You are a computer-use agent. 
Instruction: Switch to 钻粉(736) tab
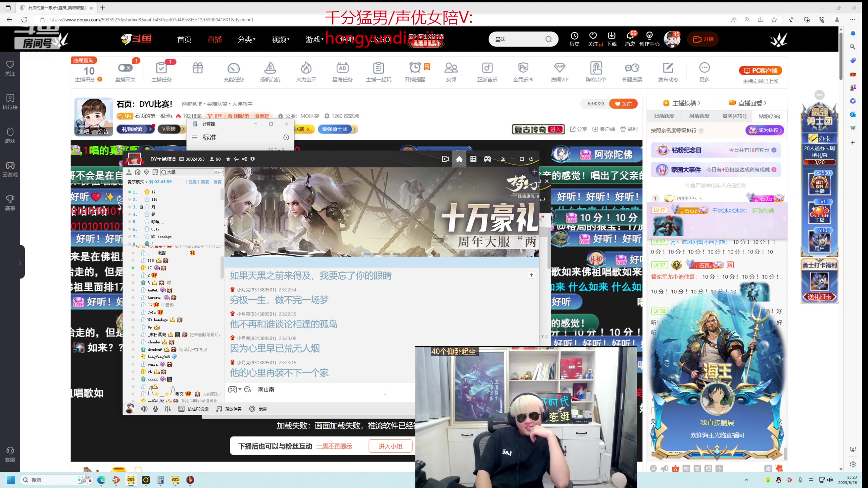[769, 116]
